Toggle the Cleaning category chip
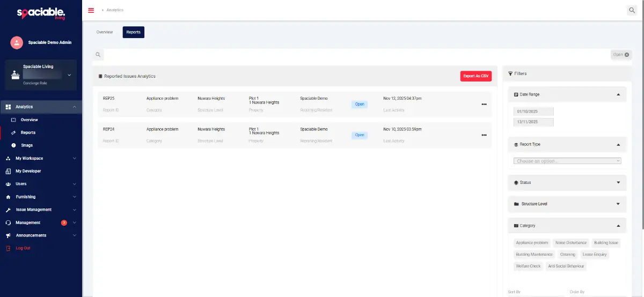Viewport: 644px width, 297px height. [567, 255]
